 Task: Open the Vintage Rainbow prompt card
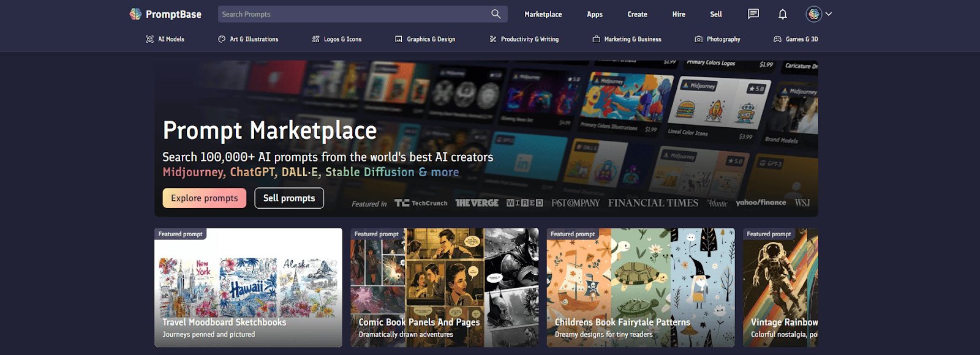(780, 288)
